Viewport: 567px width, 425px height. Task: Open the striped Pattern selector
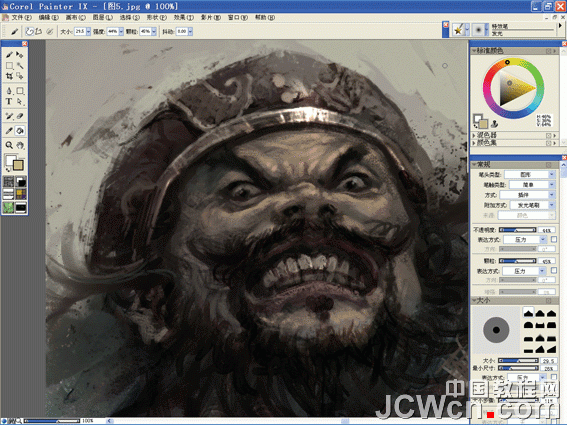pos(8,194)
